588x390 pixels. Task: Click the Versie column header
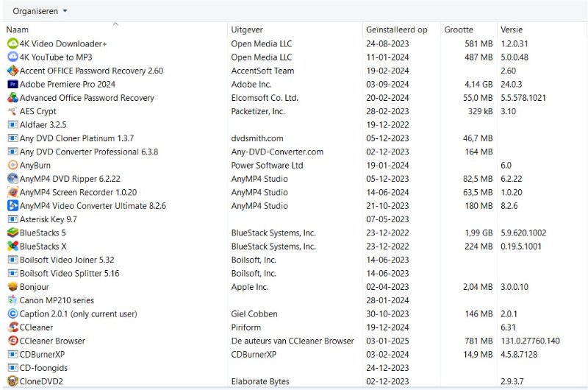point(512,30)
